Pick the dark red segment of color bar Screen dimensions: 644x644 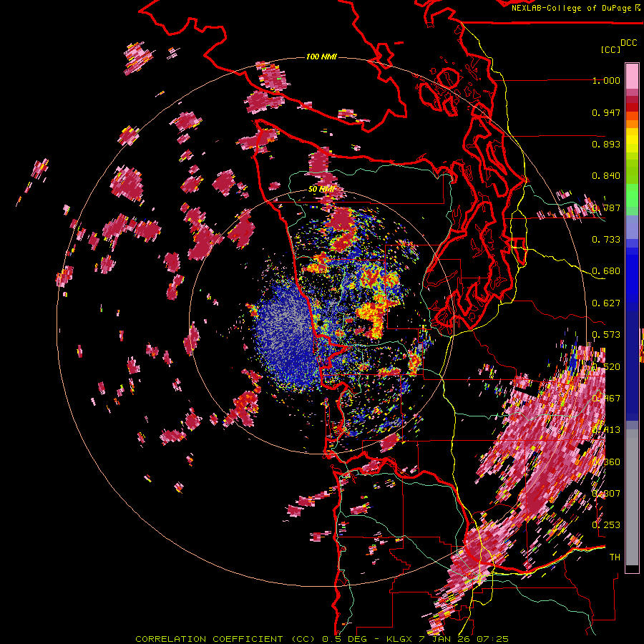tap(632, 107)
